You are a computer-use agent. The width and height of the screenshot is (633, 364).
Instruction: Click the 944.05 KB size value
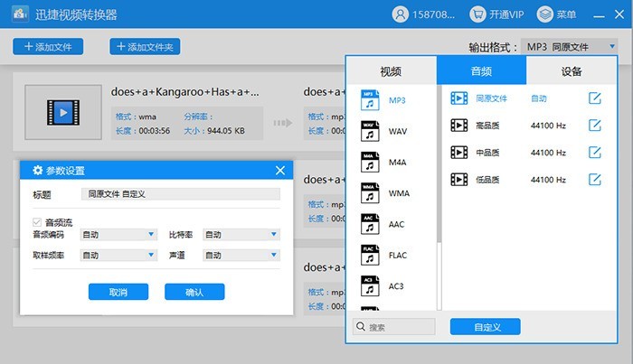point(226,131)
